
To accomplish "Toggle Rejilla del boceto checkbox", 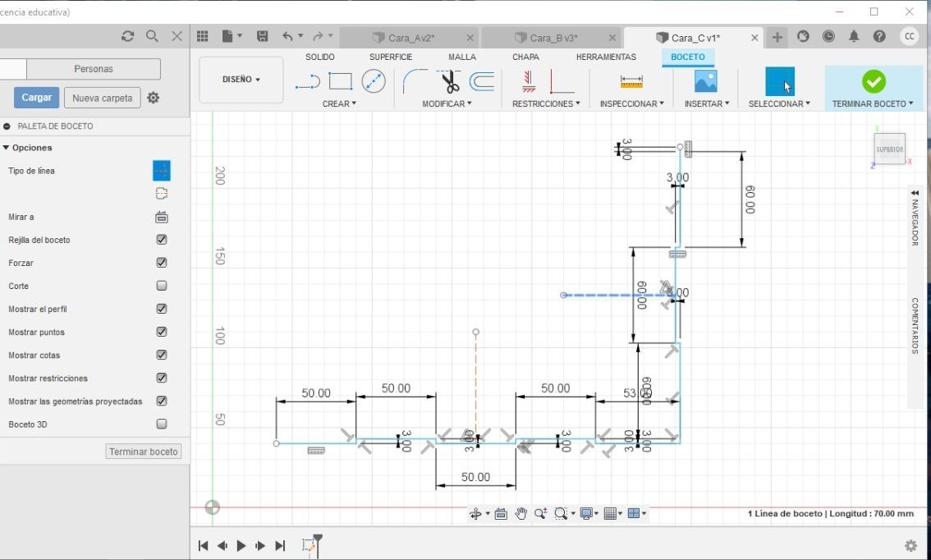I will [162, 240].
